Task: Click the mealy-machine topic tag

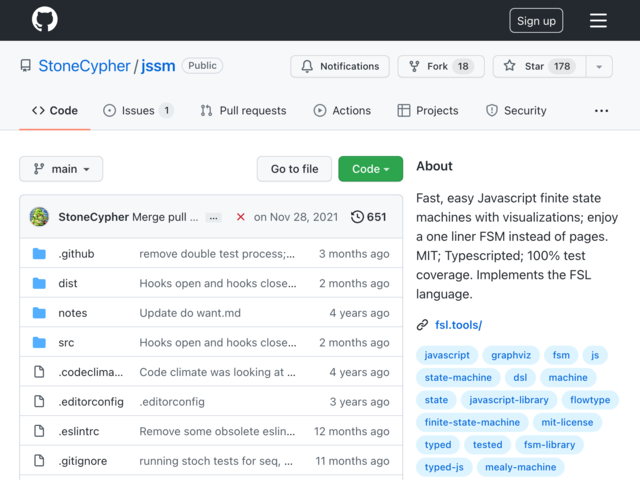Action: coord(520,467)
